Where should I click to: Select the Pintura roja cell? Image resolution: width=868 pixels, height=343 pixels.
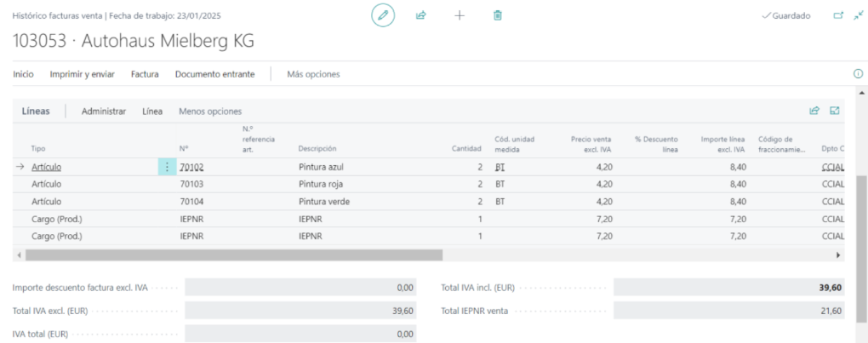(322, 184)
